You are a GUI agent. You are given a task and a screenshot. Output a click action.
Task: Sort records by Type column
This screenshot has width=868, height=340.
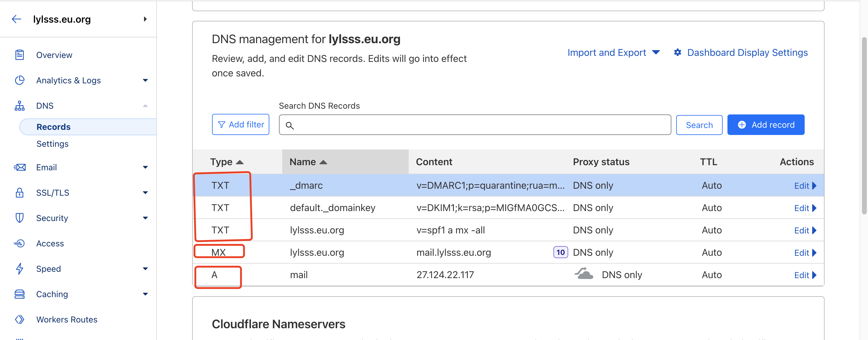point(227,162)
